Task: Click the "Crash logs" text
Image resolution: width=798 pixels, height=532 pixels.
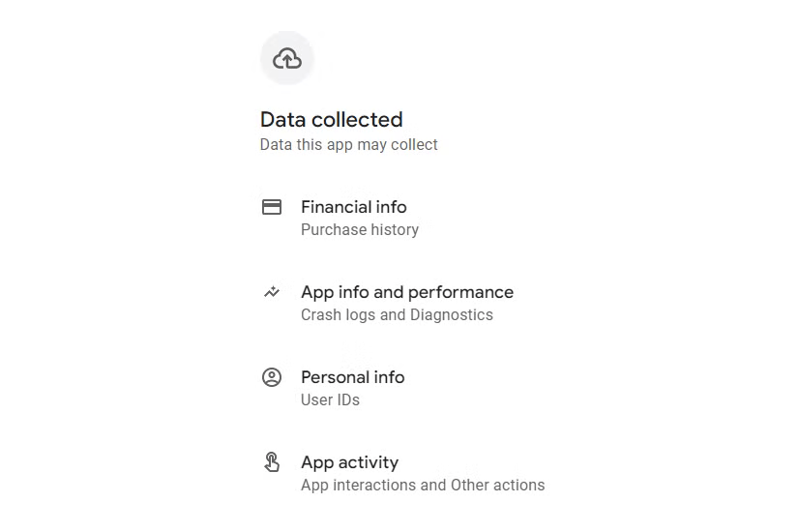Action: (x=338, y=315)
